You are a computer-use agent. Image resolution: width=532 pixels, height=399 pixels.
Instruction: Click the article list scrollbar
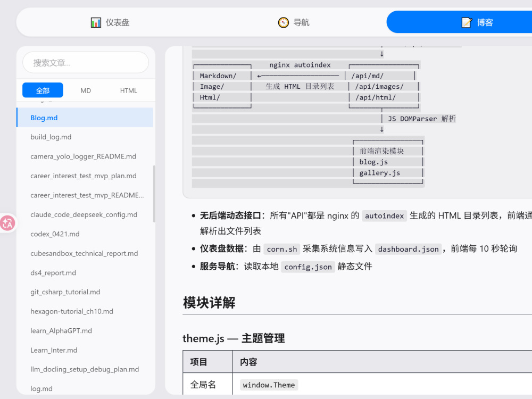click(154, 194)
